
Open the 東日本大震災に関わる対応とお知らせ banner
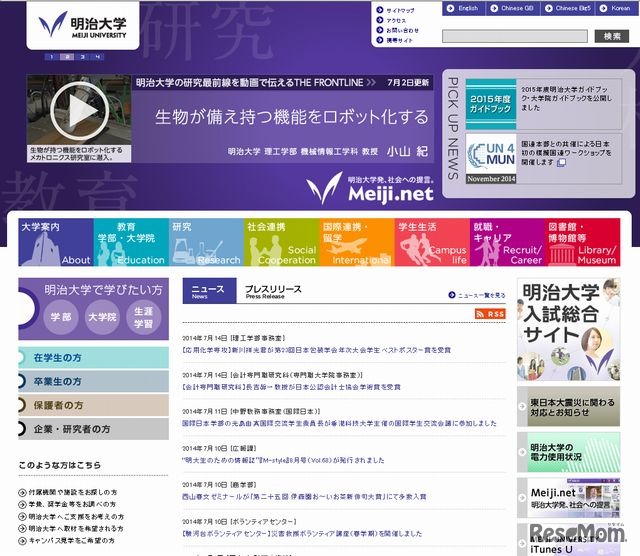point(569,407)
